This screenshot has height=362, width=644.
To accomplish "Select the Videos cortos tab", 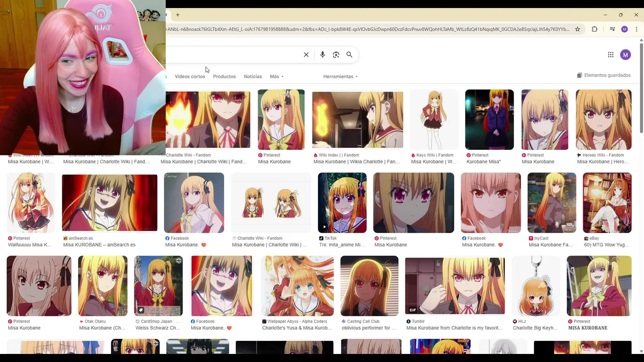I will click(x=190, y=76).
